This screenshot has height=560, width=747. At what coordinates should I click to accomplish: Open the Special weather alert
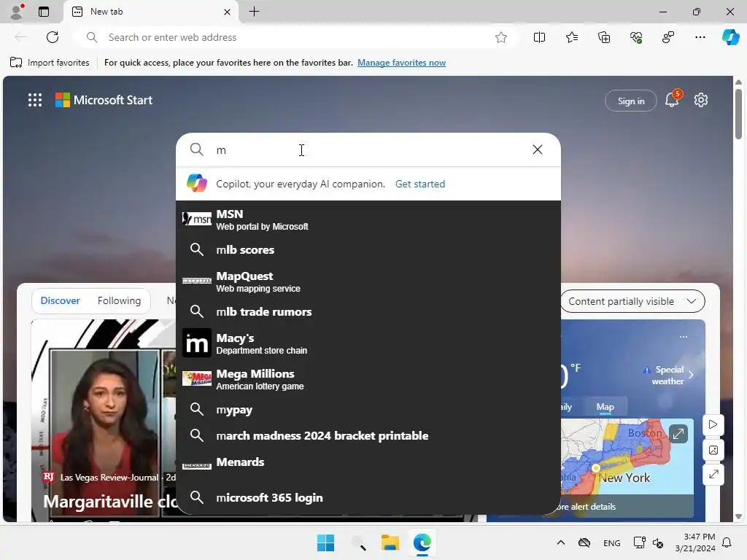tap(668, 375)
